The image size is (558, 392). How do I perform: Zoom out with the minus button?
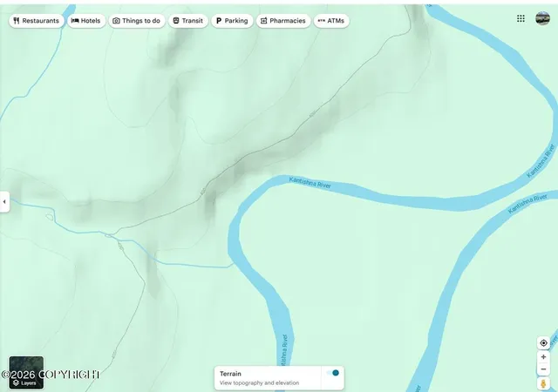tap(543, 369)
